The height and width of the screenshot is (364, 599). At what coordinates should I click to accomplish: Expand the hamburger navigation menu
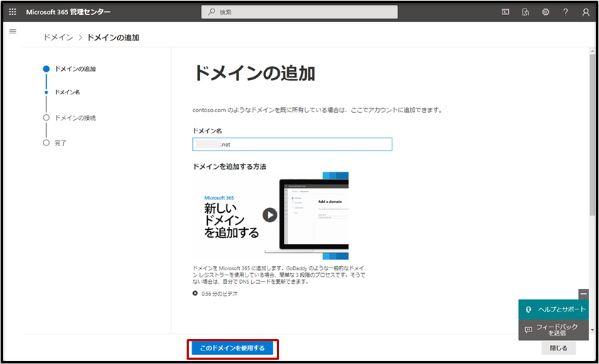[13, 31]
